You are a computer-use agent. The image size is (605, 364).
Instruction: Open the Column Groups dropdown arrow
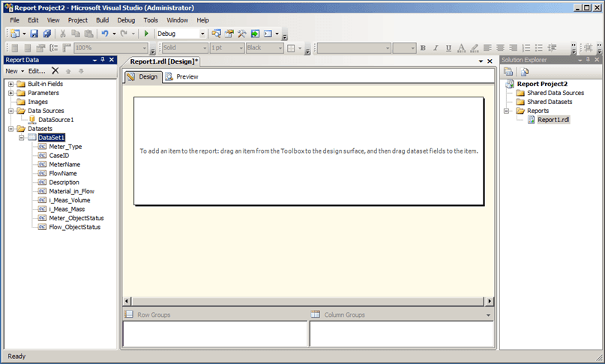[489, 315]
